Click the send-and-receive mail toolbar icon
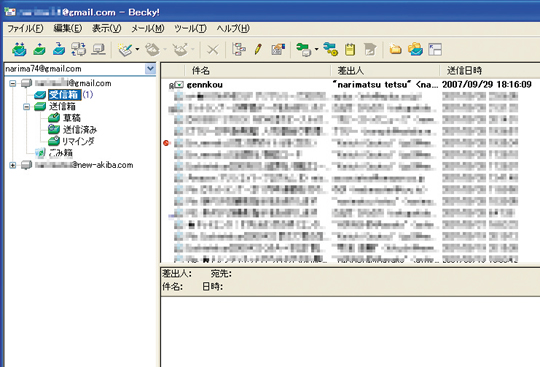Viewport: 540px width, 367px height. [x=19, y=49]
